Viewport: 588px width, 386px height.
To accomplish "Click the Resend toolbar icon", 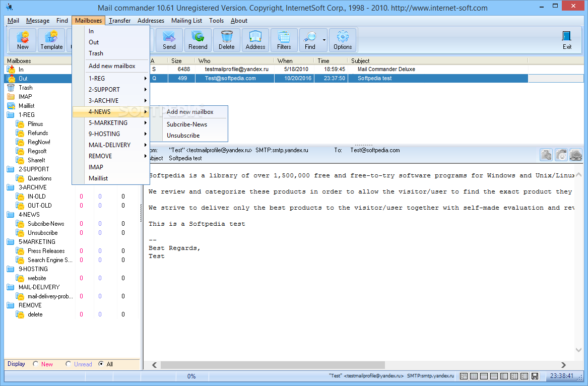I will point(198,40).
